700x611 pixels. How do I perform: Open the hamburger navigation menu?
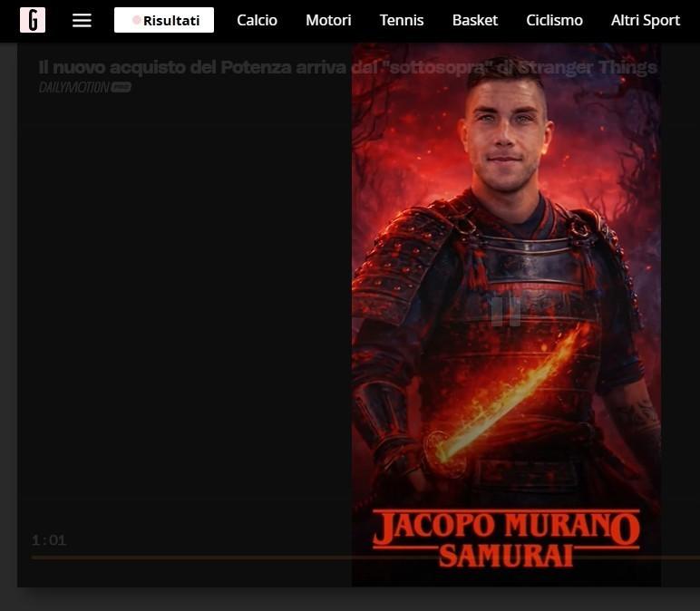click(x=82, y=20)
